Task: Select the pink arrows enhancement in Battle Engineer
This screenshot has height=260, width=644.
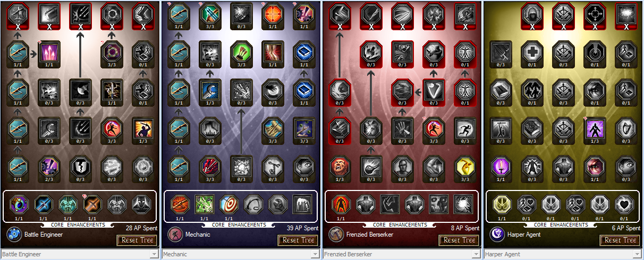Action: (49, 52)
